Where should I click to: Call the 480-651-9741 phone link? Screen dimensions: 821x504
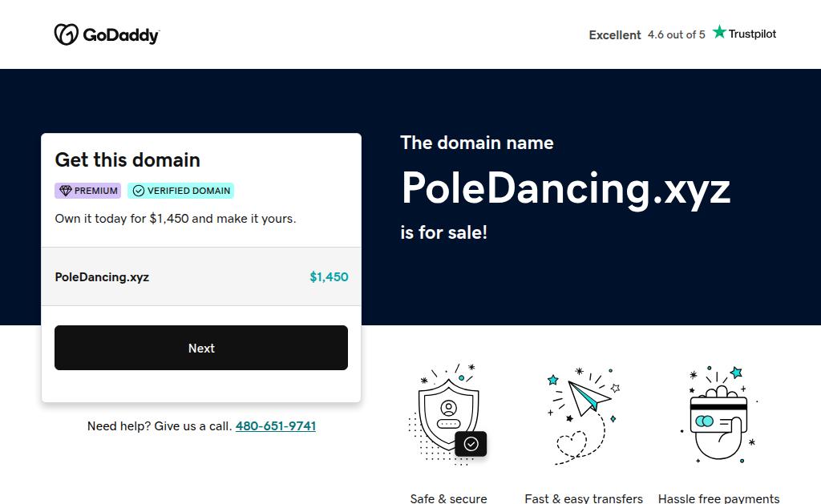point(275,426)
